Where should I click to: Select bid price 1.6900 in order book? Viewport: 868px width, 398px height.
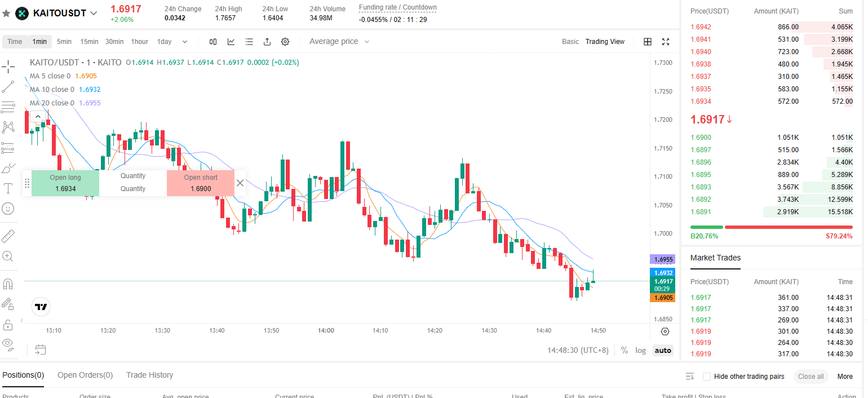pos(701,138)
